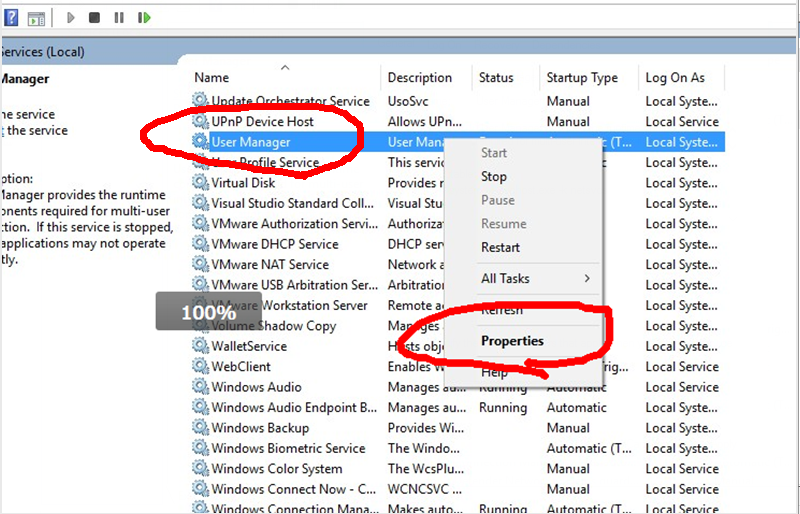This screenshot has height=514, width=800.
Task: Click the Stop Service square icon
Action: [x=94, y=18]
